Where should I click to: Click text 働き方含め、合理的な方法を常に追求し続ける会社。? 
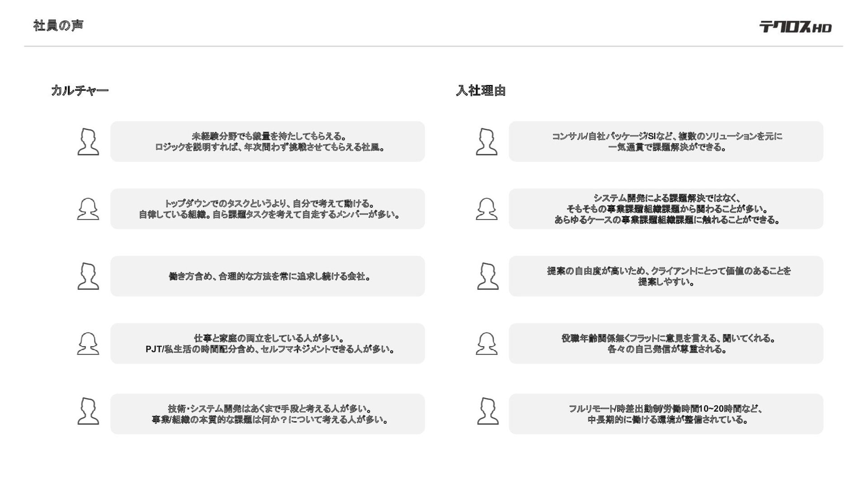click(269, 276)
